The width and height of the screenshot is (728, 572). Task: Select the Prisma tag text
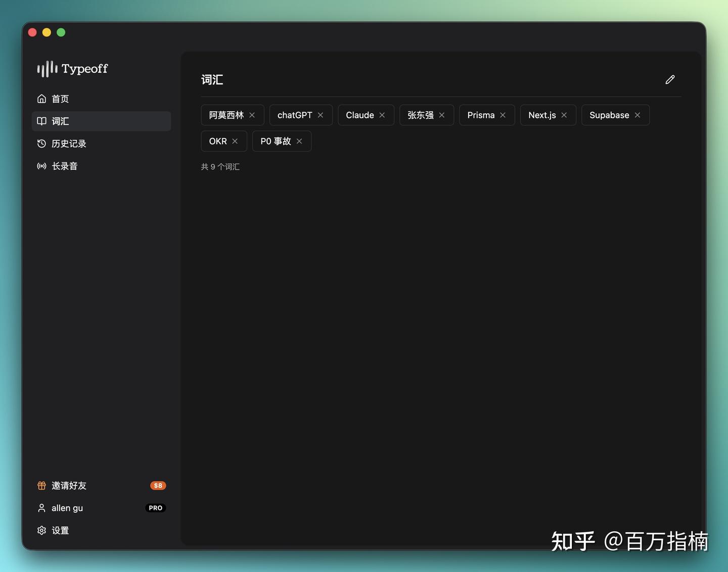[481, 115]
